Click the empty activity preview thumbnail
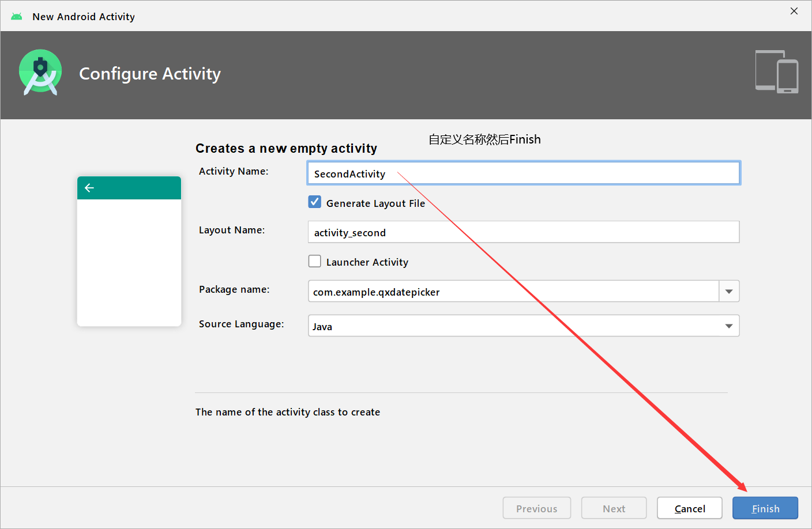Image resolution: width=812 pixels, height=529 pixels. (x=129, y=251)
